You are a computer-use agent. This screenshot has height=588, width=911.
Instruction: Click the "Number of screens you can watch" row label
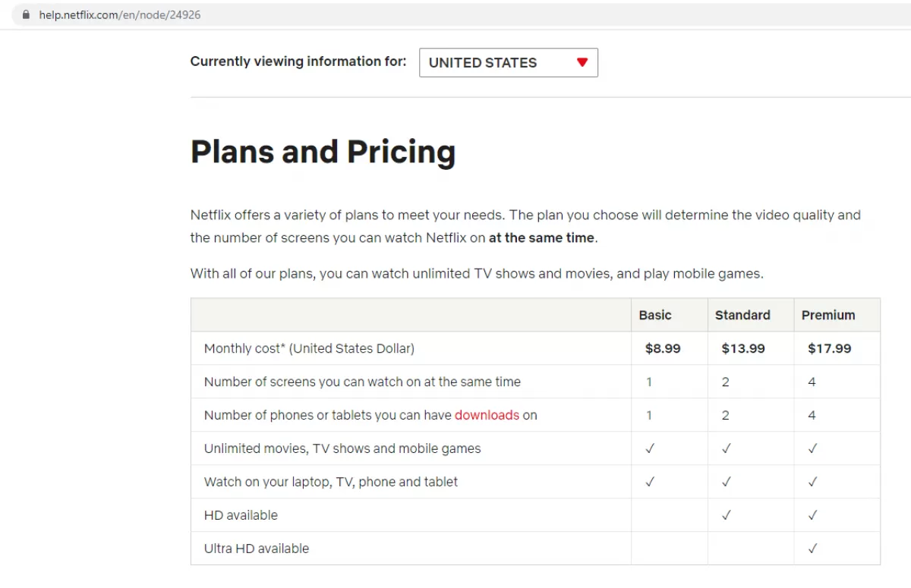(x=362, y=382)
